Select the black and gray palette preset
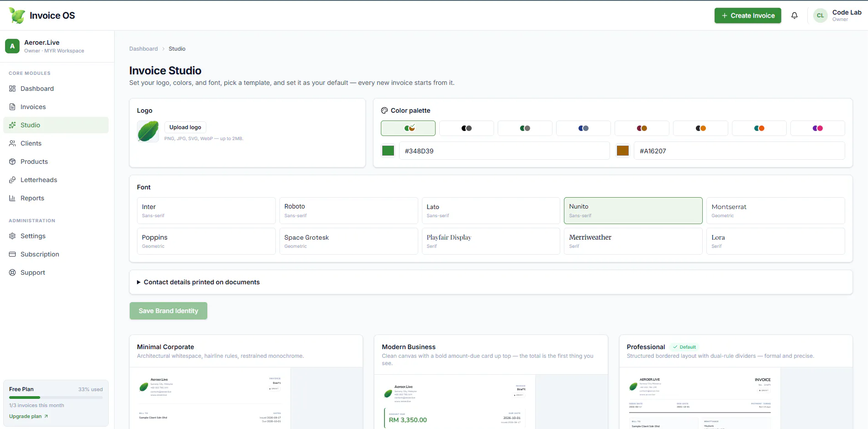The height and width of the screenshot is (429, 868). (x=467, y=128)
